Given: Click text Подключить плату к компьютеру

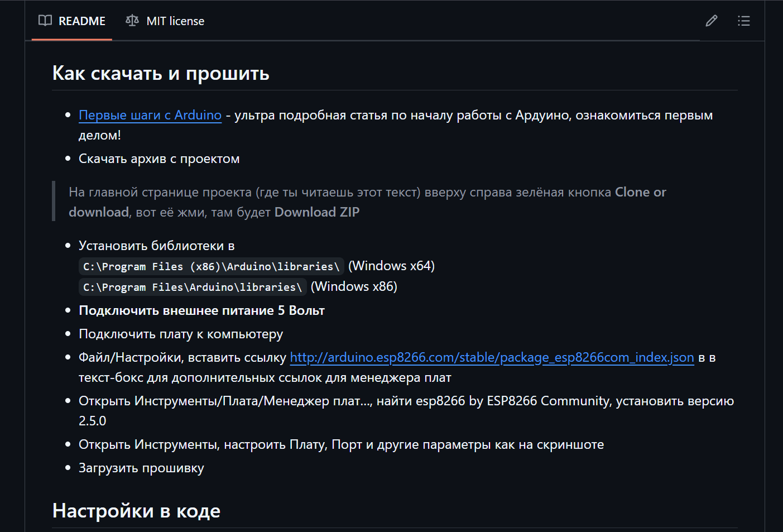Looking at the screenshot, I should point(181,334).
